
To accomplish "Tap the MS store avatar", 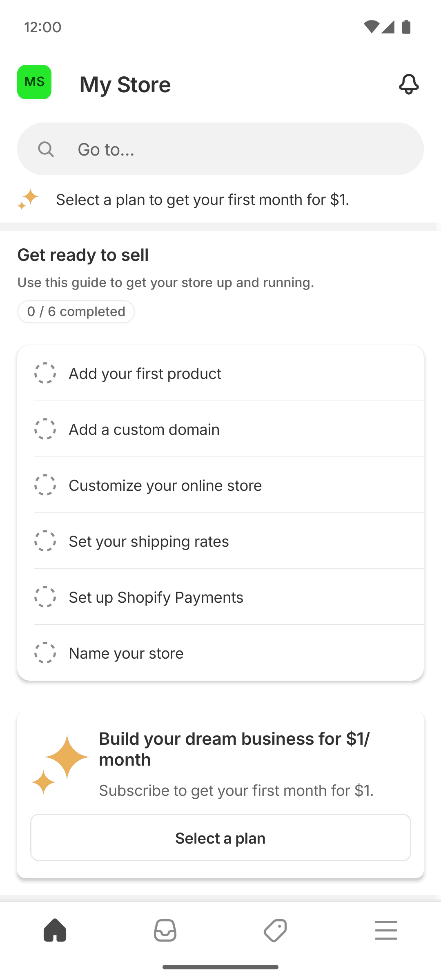I will click(x=34, y=82).
